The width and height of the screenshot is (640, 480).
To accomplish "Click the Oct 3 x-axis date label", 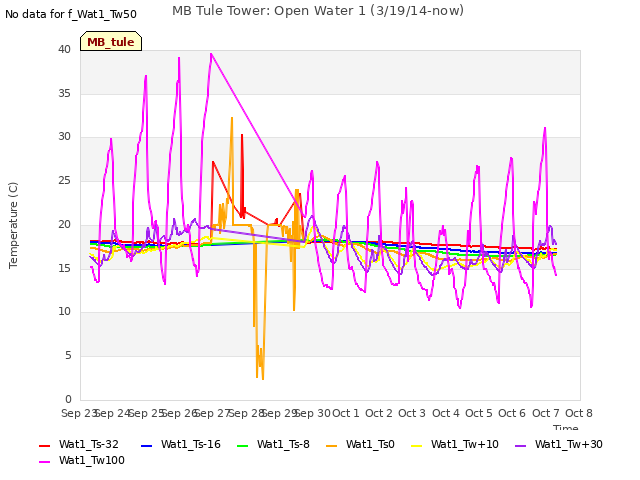I will pyautogui.click(x=412, y=413).
